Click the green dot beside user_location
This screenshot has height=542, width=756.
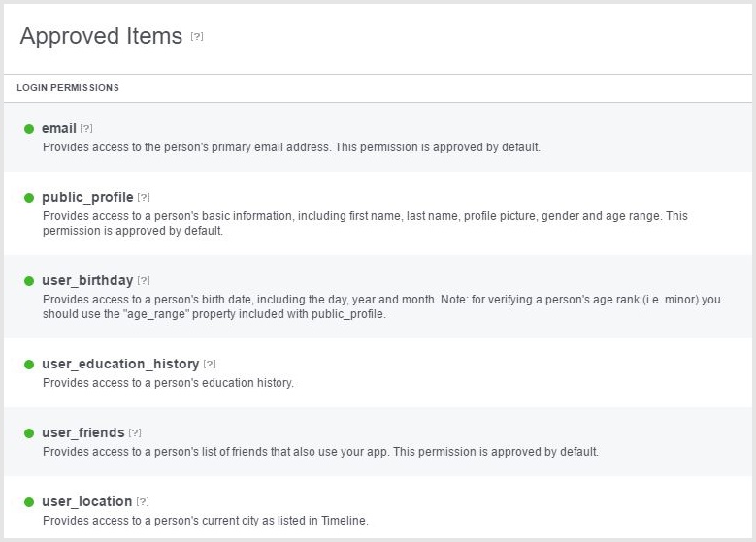coord(29,502)
